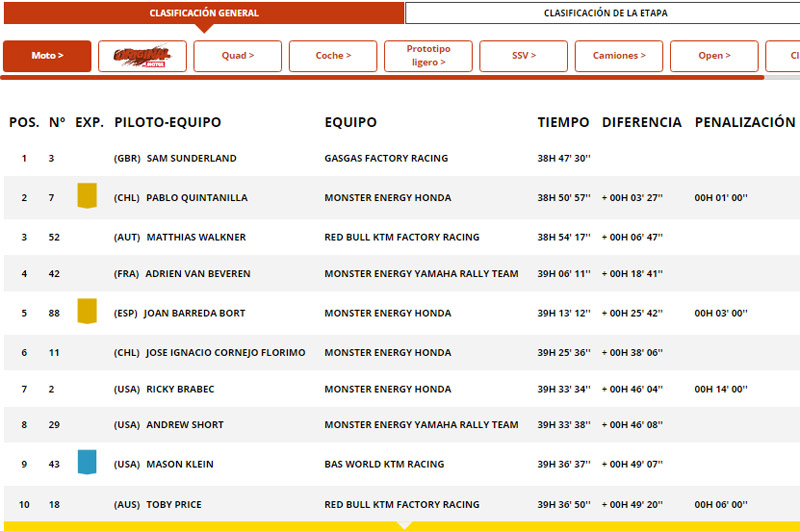Click Walkner's RED BULL KTM FACTORY RACING team
The image size is (800, 531).
click(x=402, y=237)
